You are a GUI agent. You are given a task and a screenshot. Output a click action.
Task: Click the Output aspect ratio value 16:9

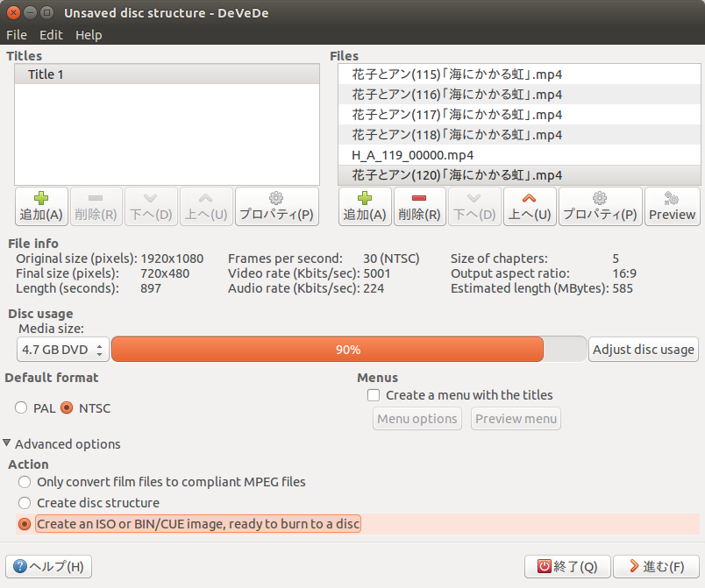624,273
